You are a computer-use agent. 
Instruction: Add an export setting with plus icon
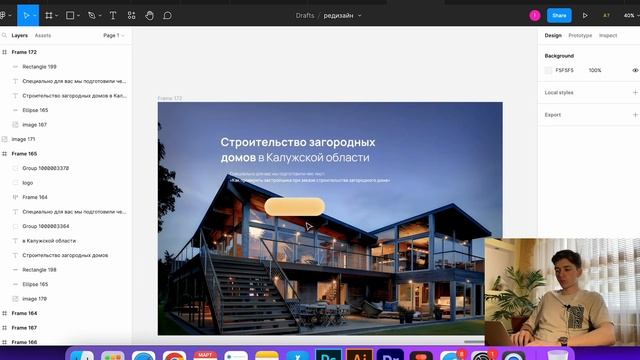[x=635, y=115]
